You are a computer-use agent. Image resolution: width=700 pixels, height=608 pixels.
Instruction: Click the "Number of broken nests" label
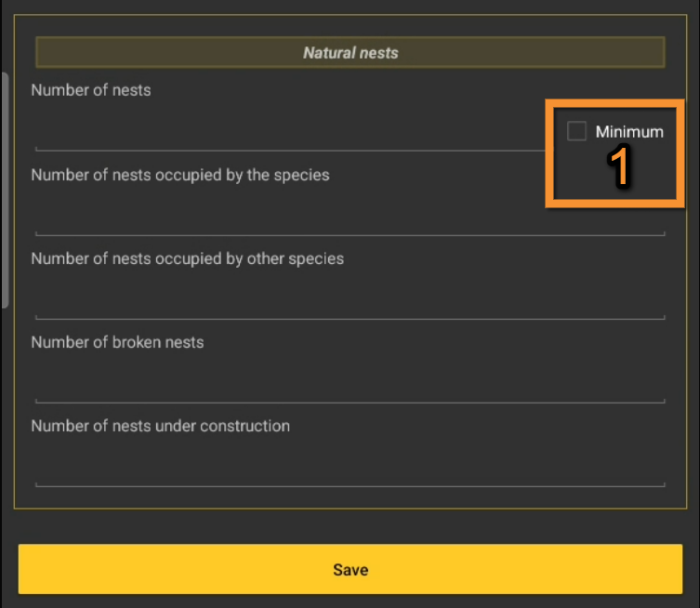tap(117, 342)
